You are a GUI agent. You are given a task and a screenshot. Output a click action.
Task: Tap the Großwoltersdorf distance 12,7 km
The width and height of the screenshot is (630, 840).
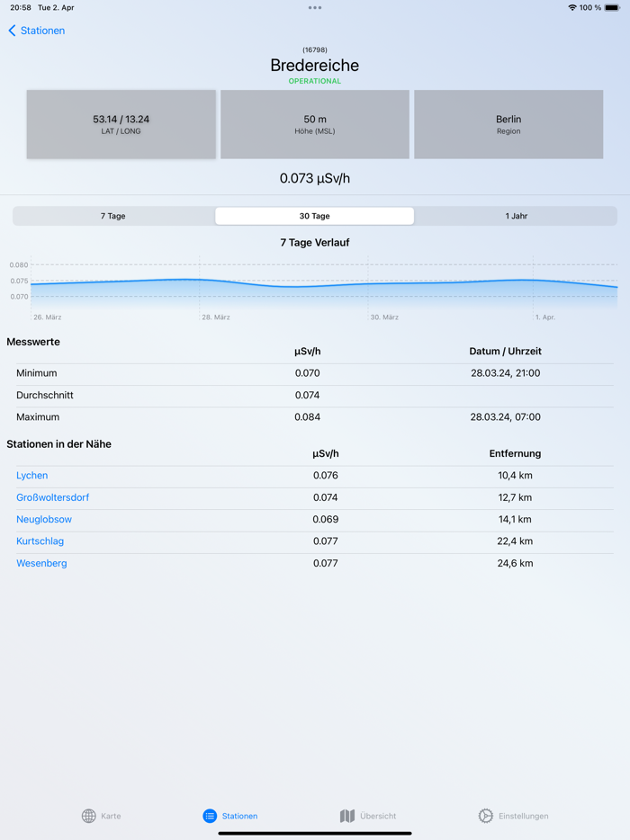516,497
